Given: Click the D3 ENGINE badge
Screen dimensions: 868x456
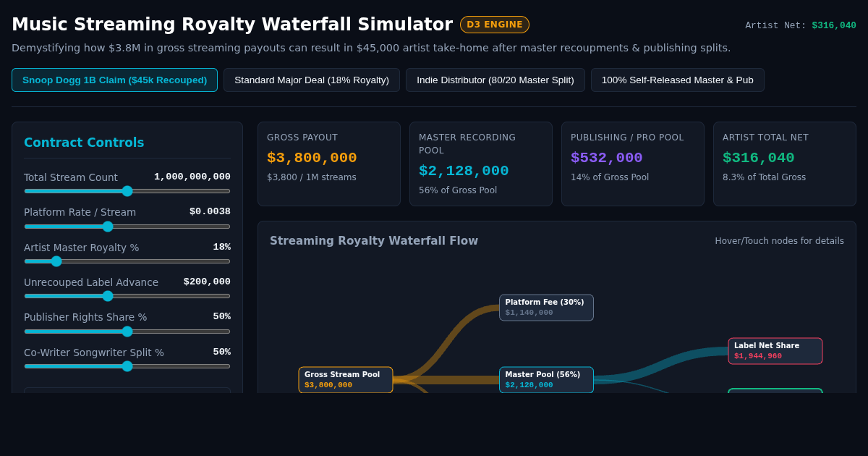Looking at the screenshot, I should 495,25.
